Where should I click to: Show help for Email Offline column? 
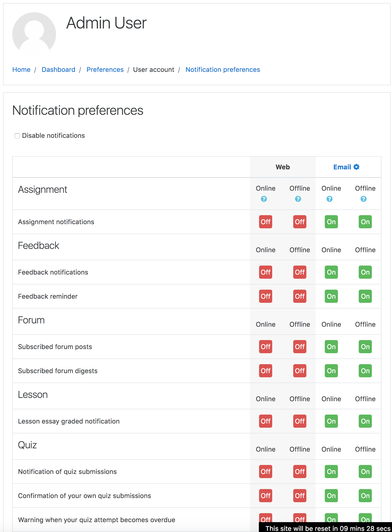(363, 199)
